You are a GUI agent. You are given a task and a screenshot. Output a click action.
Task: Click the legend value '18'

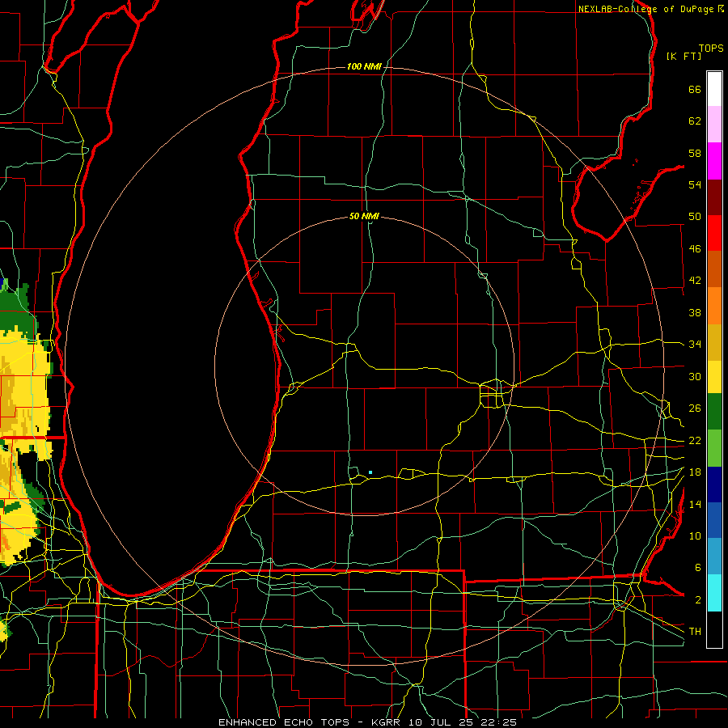[x=695, y=472]
